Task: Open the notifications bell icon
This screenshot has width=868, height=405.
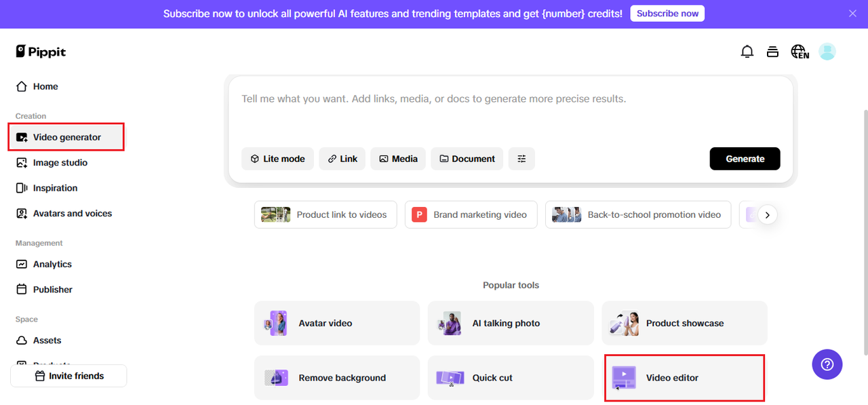Action: click(x=747, y=52)
